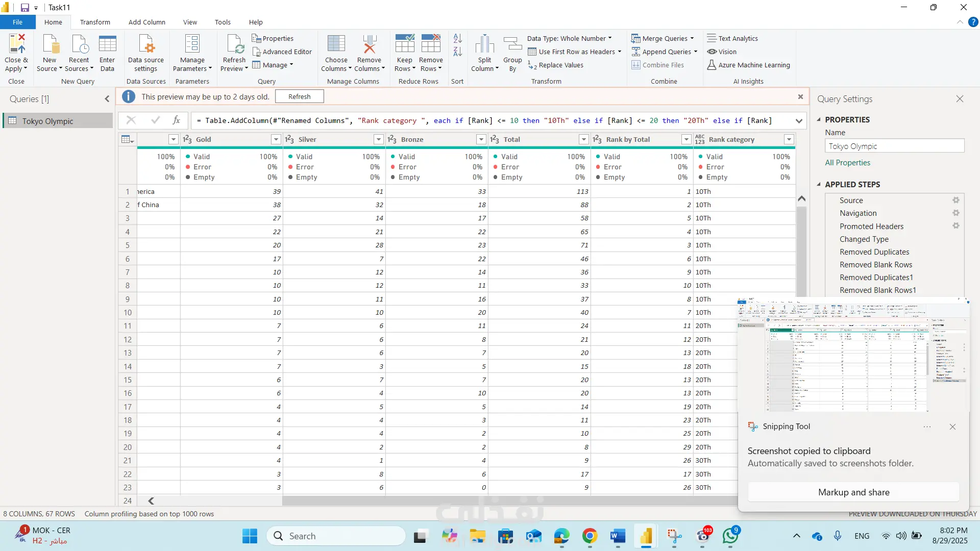This screenshot has width=980, height=551.
Task: Open the Data Type: Whole Number dropdown
Action: tap(569, 38)
